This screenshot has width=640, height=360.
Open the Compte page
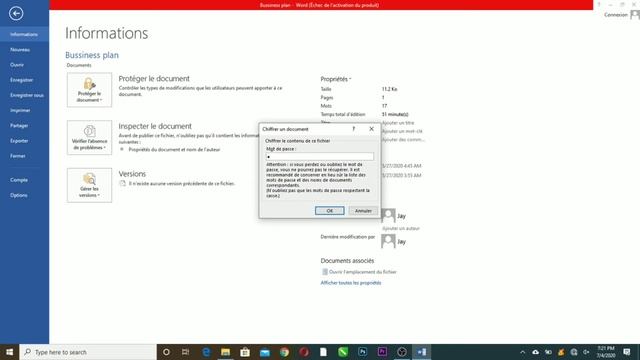19,180
